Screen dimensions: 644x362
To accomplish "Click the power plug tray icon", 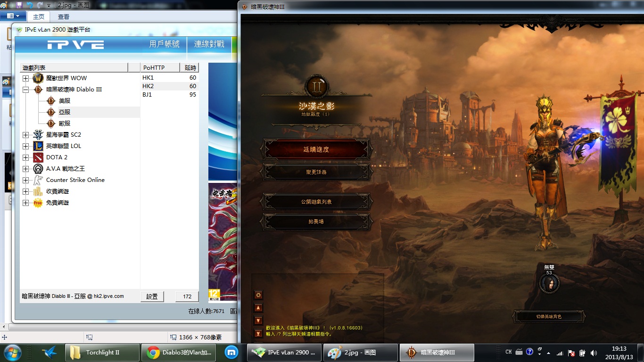I will click(x=582, y=353).
